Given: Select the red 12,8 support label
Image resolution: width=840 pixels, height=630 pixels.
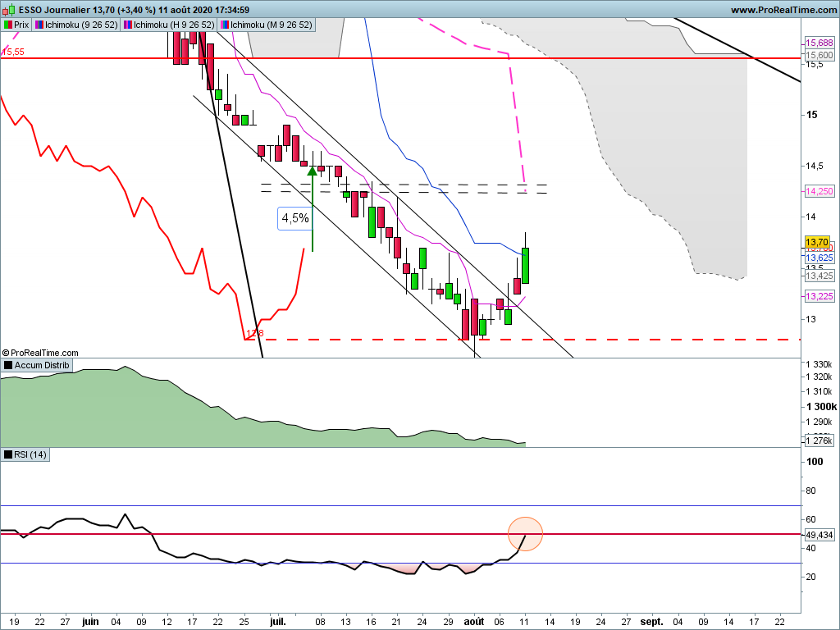Looking at the screenshot, I should 255,333.
